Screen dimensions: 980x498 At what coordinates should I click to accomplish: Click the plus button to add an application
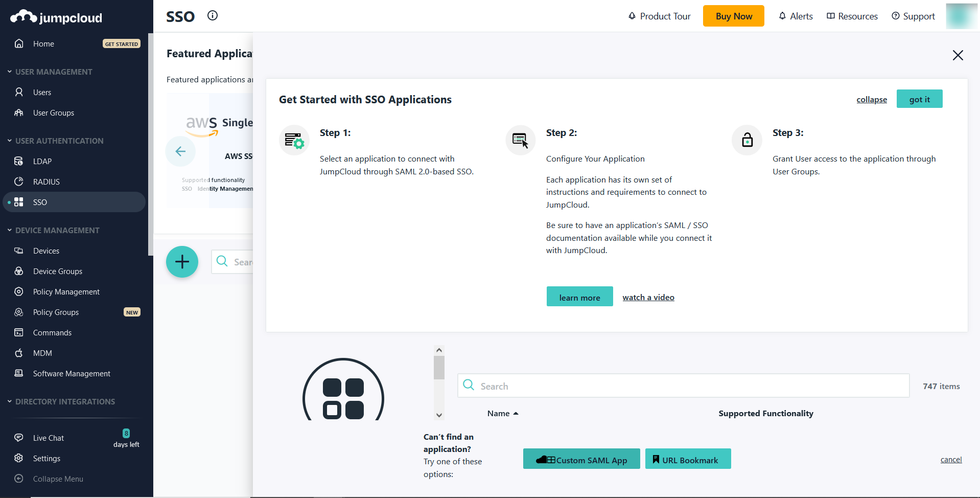pyautogui.click(x=182, y=262)
